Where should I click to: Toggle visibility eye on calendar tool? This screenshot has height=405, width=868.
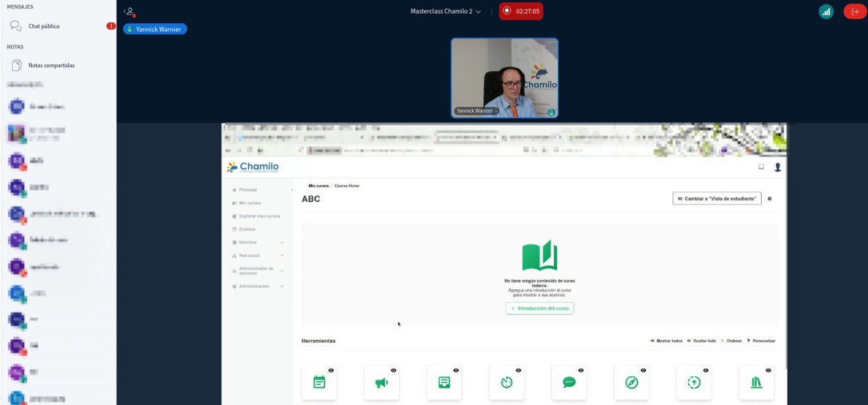click(x=331, y=370)
